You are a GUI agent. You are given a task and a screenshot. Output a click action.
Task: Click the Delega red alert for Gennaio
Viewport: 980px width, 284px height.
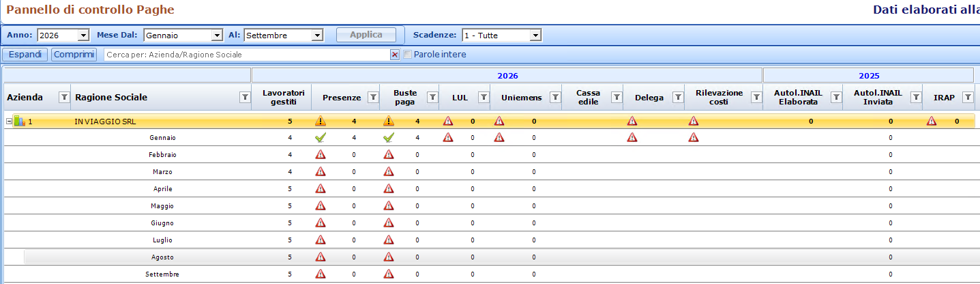coord(632,137)
